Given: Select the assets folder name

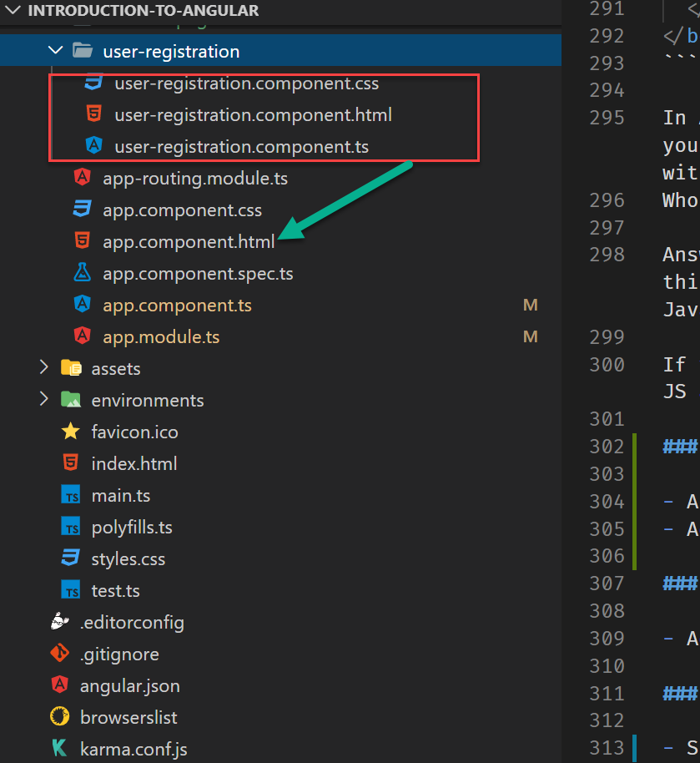Looking at the screenshot, I should click(x=116, y=368).
